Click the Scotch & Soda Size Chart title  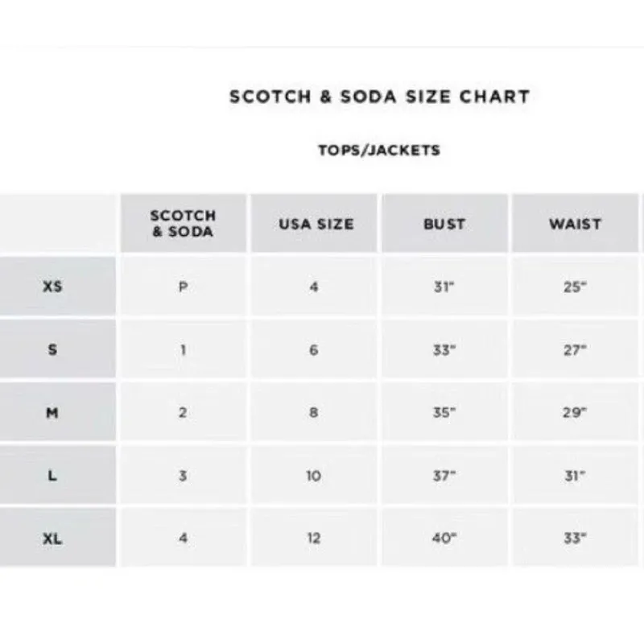(379, 97)
